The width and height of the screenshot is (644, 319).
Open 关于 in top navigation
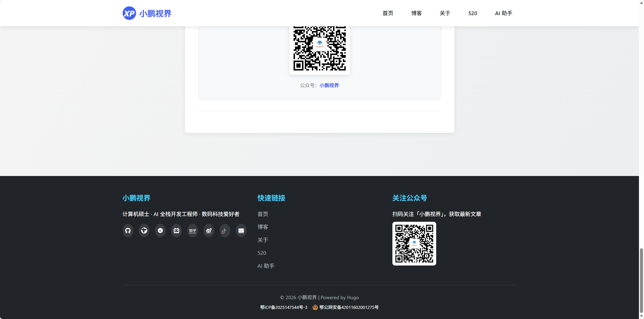[x=445, y=13]
